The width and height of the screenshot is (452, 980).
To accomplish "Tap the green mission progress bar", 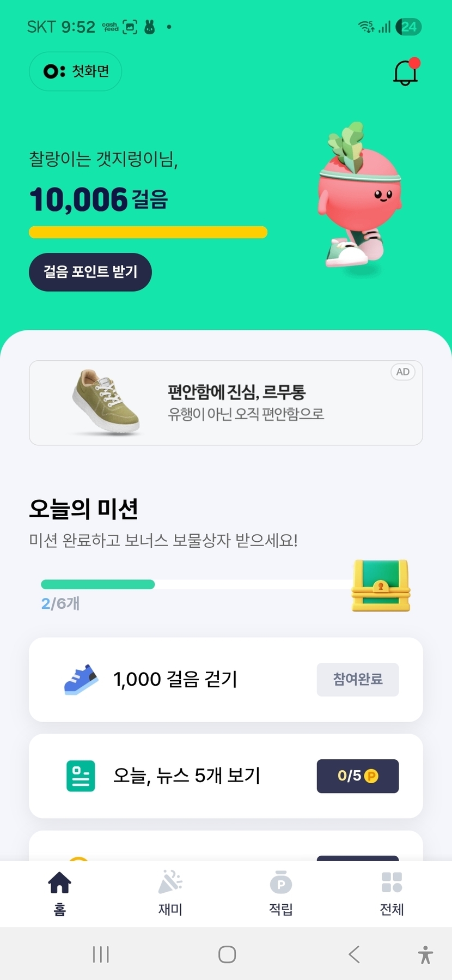I will click(98, 584).
